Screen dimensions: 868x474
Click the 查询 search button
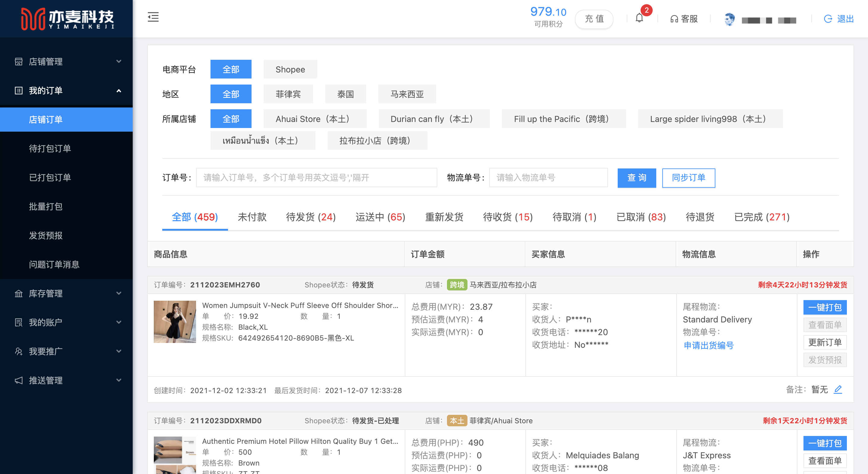(x=636, y=178)
